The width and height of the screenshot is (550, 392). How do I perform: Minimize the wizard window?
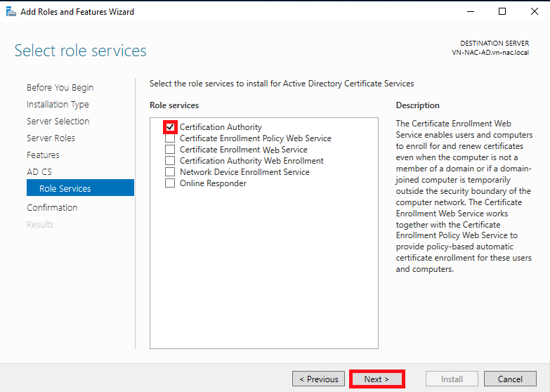(469, 11)
